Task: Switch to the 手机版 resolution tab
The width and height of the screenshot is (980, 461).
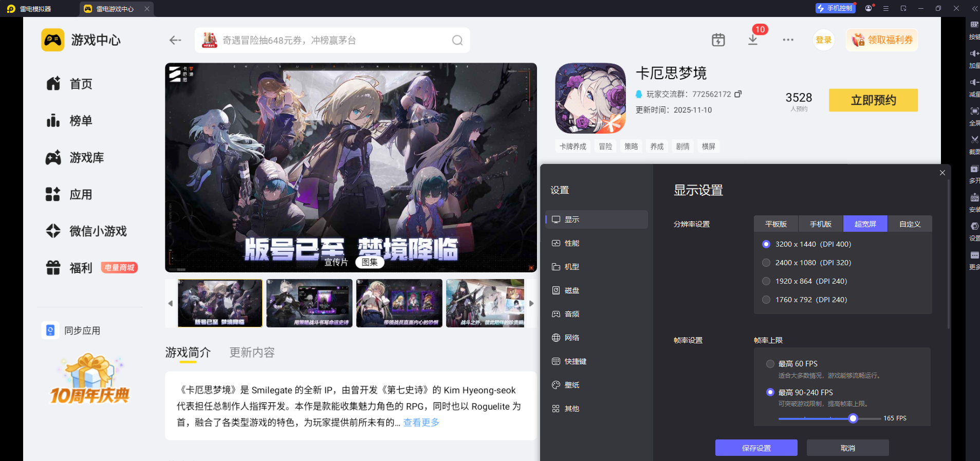Action: click(x=821, y=224)
